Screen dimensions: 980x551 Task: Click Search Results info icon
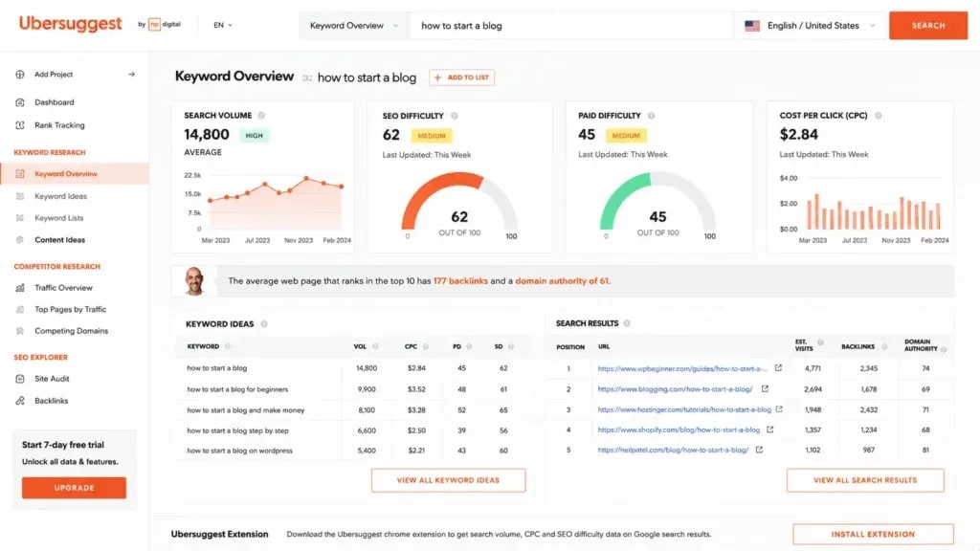click(627, 323)
